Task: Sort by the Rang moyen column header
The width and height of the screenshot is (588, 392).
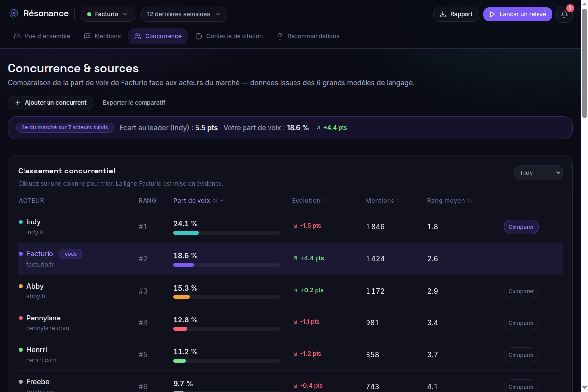Action: 449,201
